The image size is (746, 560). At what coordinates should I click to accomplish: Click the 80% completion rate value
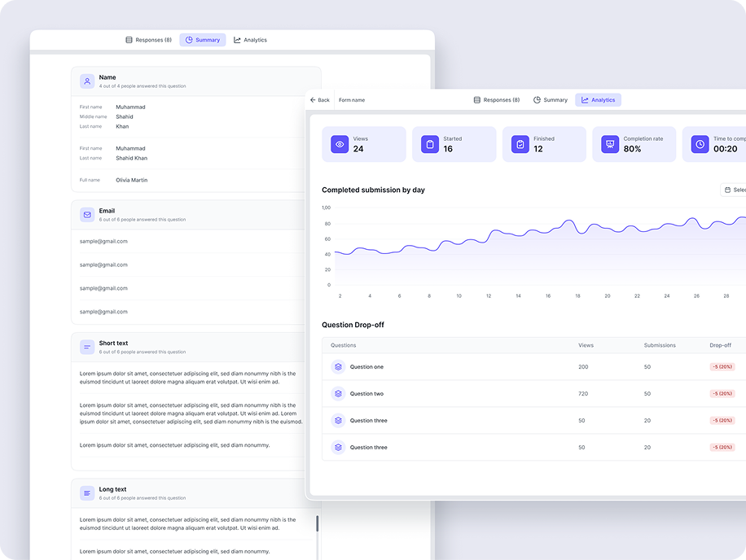pyautogui.click(x=632, y=149)
